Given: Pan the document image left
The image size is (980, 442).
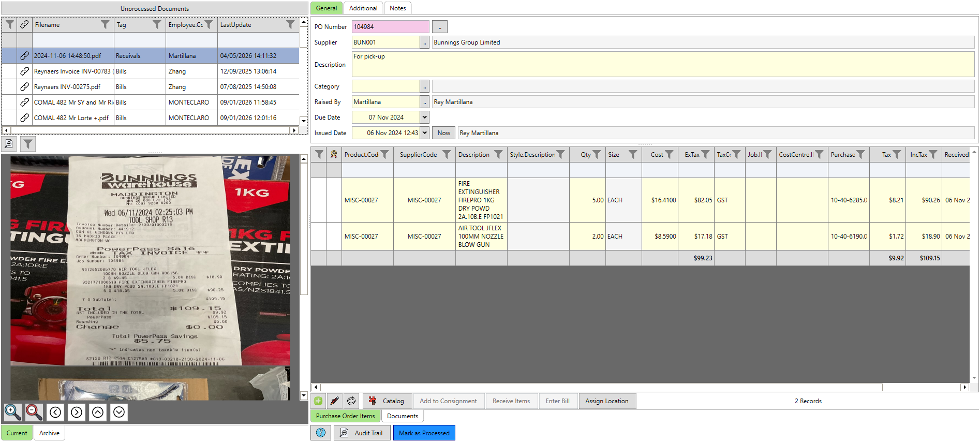Looking at the screenshot, I should (x=55, y=412).
